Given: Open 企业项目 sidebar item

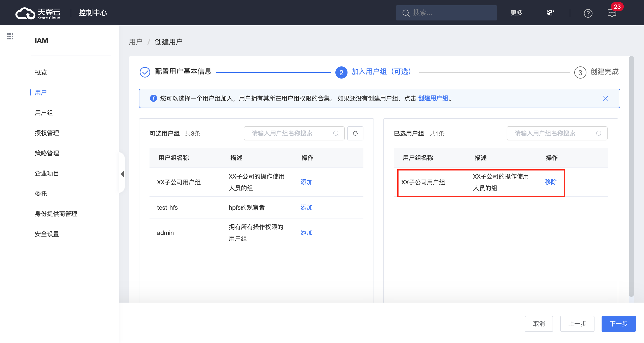Looking at the screenshot, I should (x=47, y=174).
